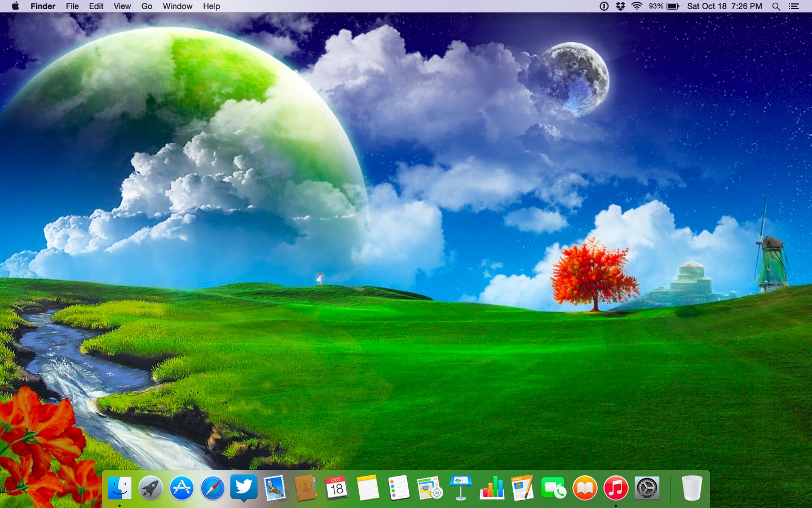Open Finder from the Dock
The image size is (812, 508).
[120, 488]
